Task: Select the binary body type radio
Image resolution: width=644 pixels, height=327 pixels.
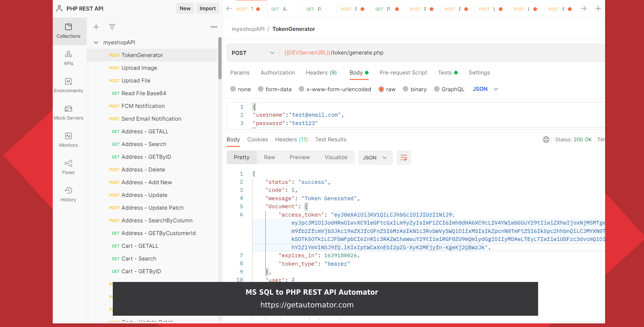Action: point(406,89)
